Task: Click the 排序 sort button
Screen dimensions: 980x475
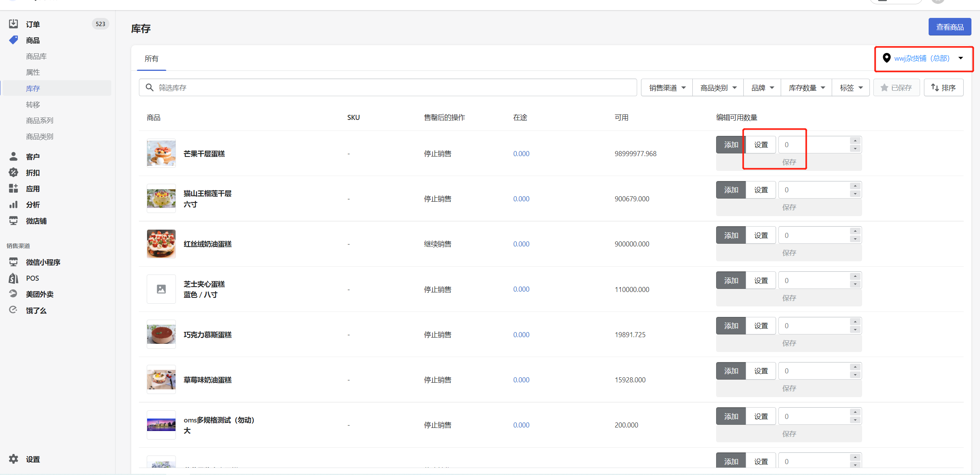Action: coord(943,88)
